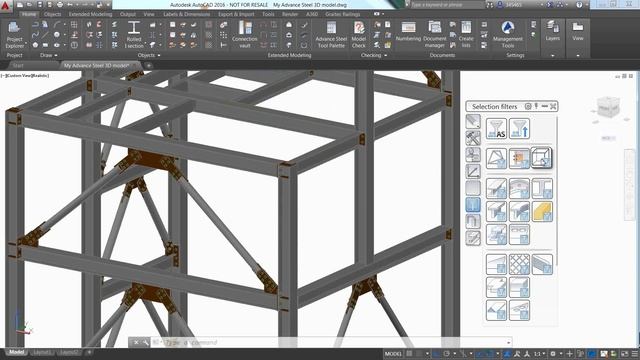Click the Create lists icon
The image size is (640, 360).
tap(466, 35)
